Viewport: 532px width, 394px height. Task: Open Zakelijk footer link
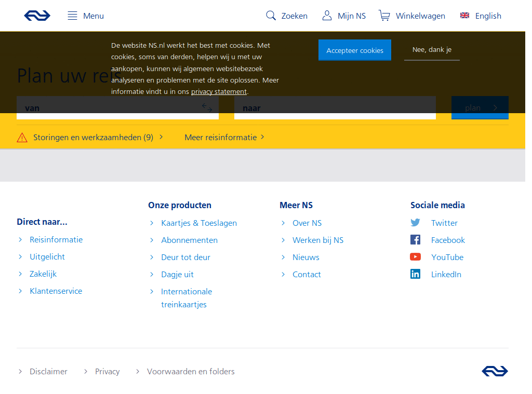[x=43, y=274]
